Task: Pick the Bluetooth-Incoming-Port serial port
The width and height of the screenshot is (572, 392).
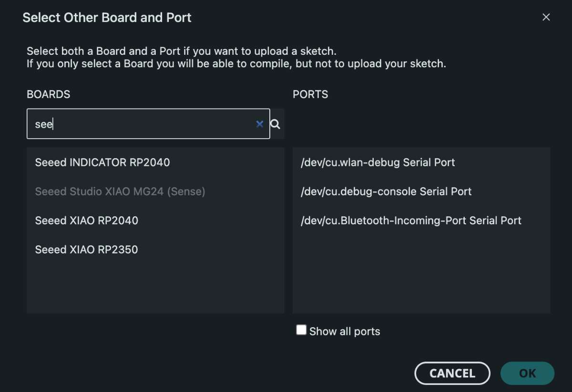Action: coord(411,221)
